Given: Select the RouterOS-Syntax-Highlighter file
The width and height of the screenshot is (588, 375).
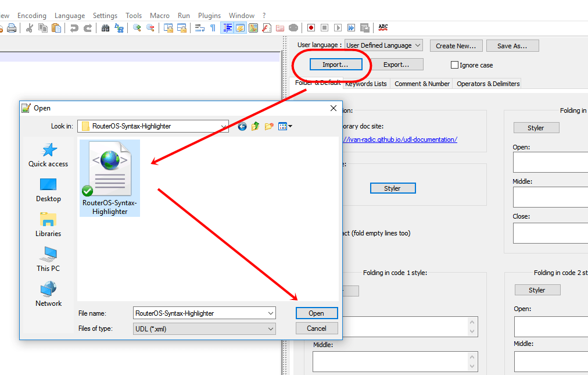Looking at the screenshot, I should pyautogui.click(x=109, y=178).
